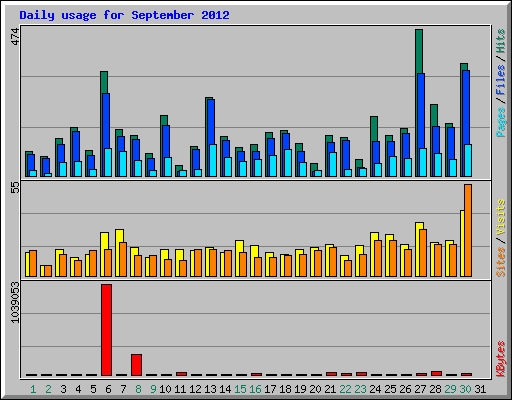512x400 pixels.
Task: Click the KBytes legend label
Action: [x=501, y=359]
